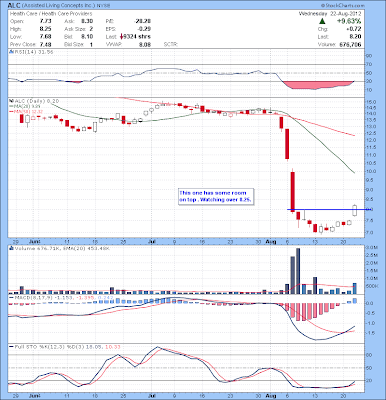
Task: Click the 90 RSI axis label
Action: pos(369,55)
